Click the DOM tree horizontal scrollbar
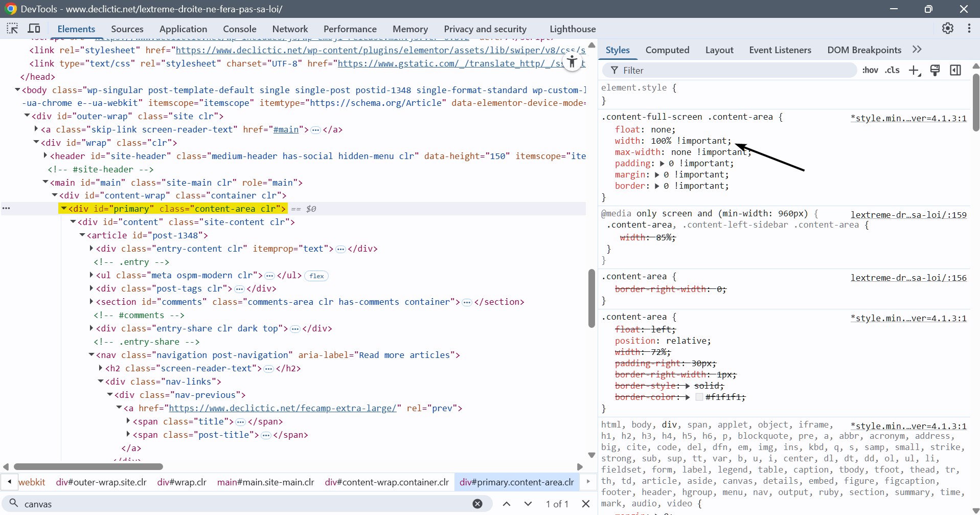This screenshot has height=515, width=980. [88, 466]
